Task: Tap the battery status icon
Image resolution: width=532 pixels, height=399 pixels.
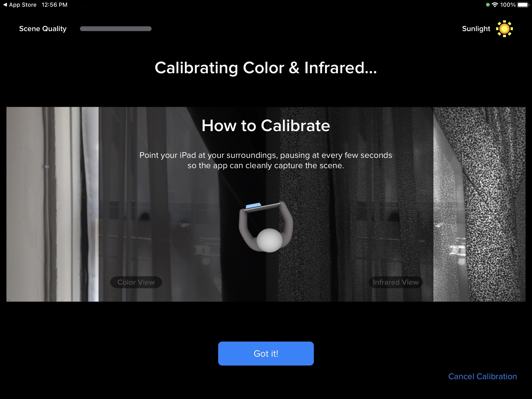Action: pyautogui.click(x=523, y=5)
